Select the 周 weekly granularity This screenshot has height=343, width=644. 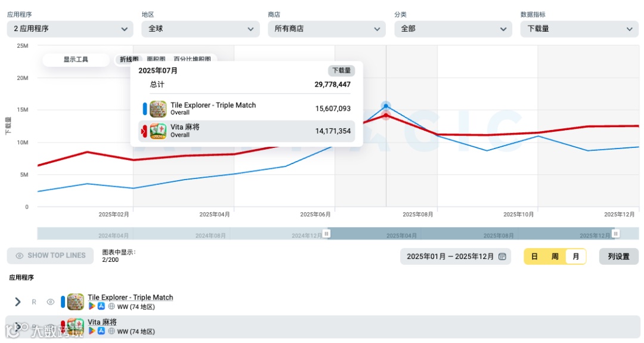coord(555,257)
